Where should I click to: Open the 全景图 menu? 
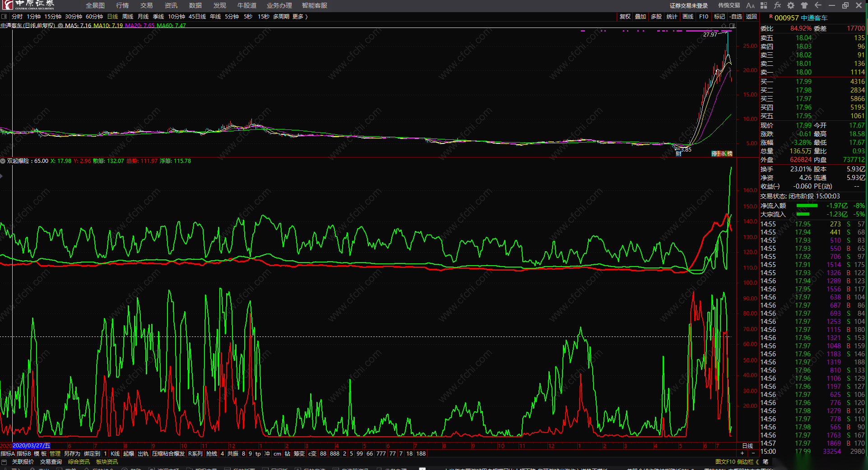point(95,5)
